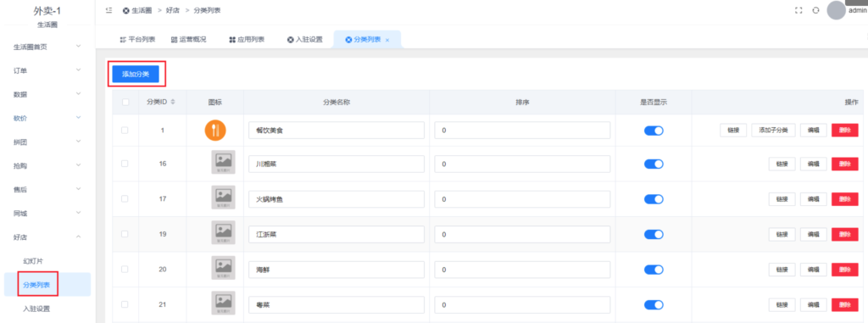Viewport: 868px width, 323px height.
Task: Click the placeholder image for 川湘菜
Action: tap(223, 162)
